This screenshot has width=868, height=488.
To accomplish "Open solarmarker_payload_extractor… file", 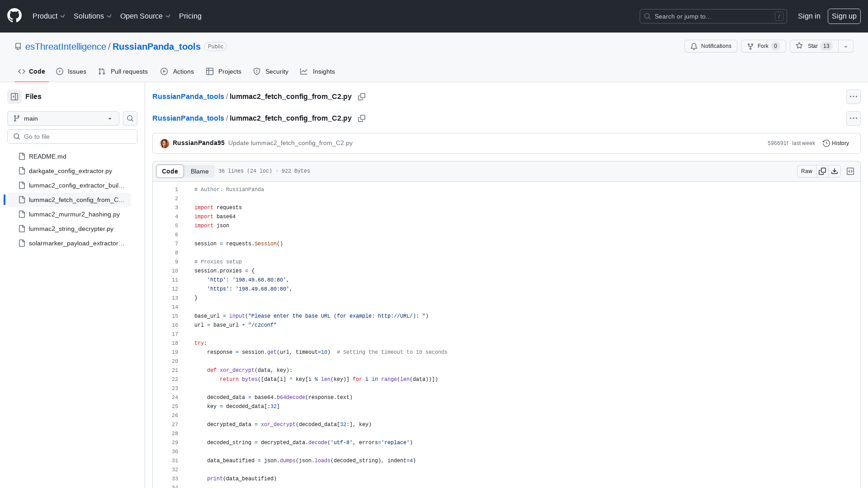I will point(69,243).
